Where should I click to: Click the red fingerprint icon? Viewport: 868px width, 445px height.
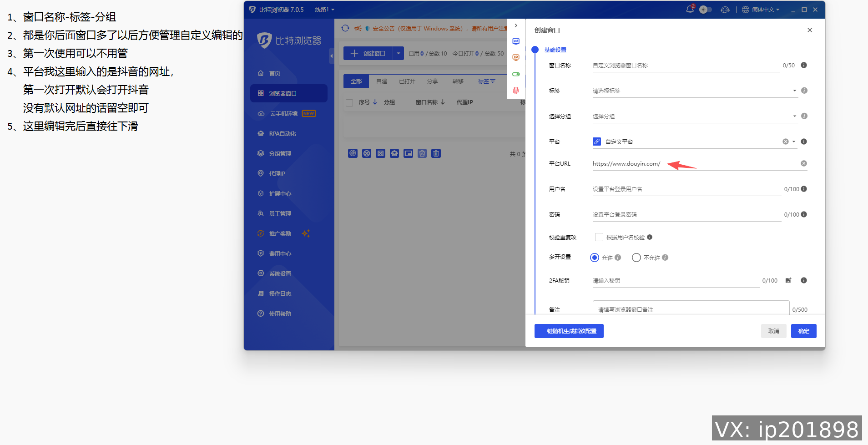(x=516, y=91)
